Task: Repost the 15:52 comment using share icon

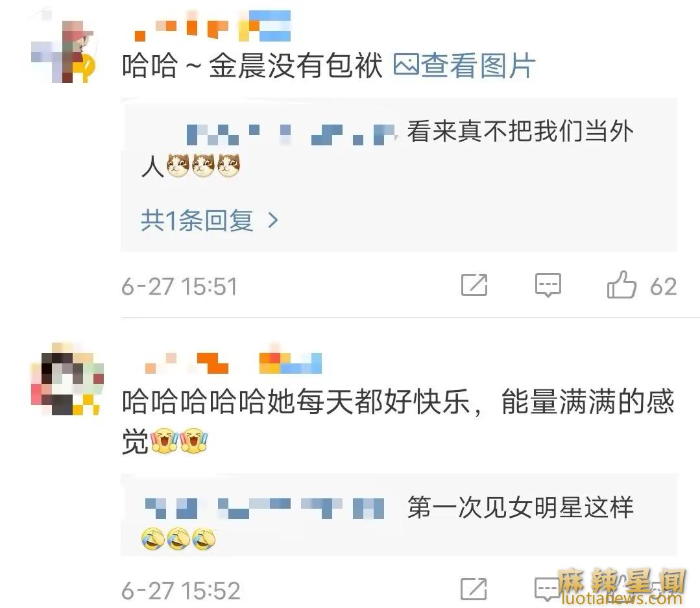Action: tap(474, 589)
